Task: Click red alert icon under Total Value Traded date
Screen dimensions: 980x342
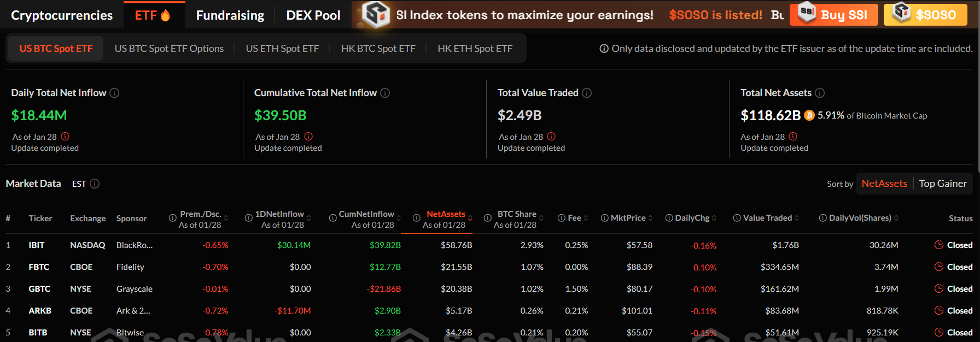Action: pos(551,137)
